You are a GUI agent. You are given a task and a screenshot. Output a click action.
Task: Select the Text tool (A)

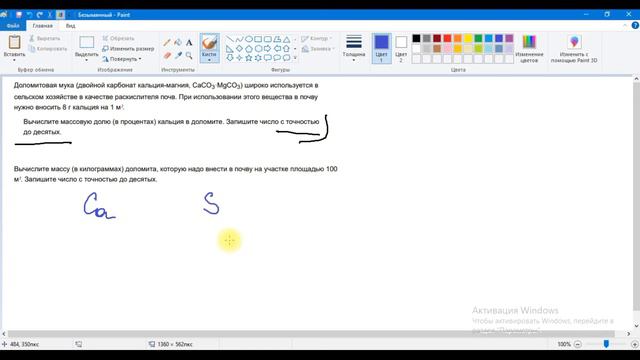point(189,42)
